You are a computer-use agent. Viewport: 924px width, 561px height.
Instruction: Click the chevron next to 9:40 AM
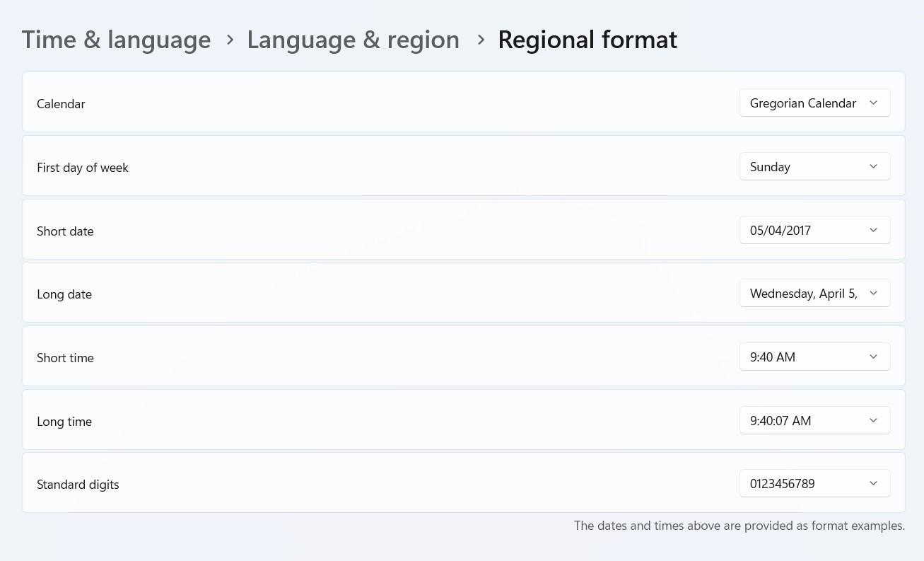(873, 357)
